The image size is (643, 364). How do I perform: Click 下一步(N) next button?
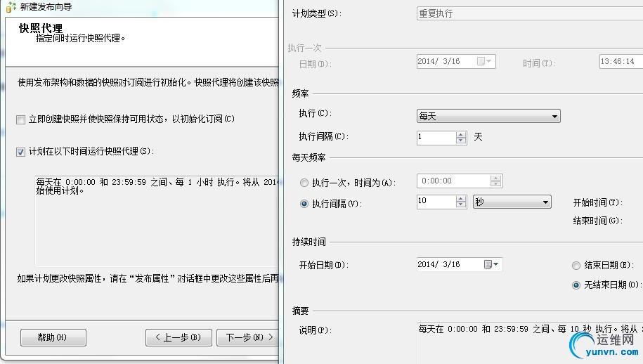247,337
